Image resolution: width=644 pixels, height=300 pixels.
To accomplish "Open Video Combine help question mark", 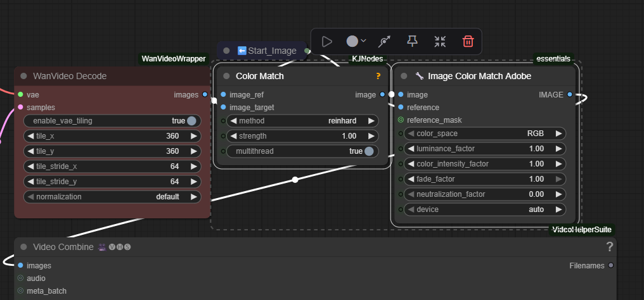I will pos(610,247).
